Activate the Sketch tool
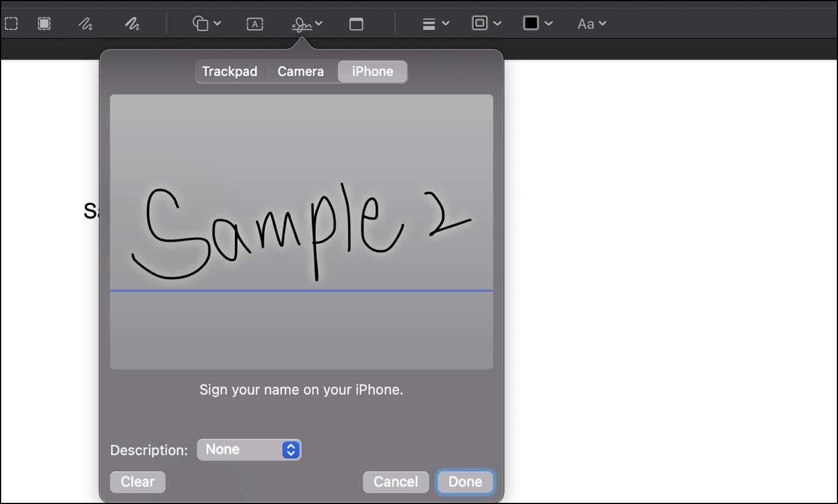 pyautogui.click(x=86, y=24)
